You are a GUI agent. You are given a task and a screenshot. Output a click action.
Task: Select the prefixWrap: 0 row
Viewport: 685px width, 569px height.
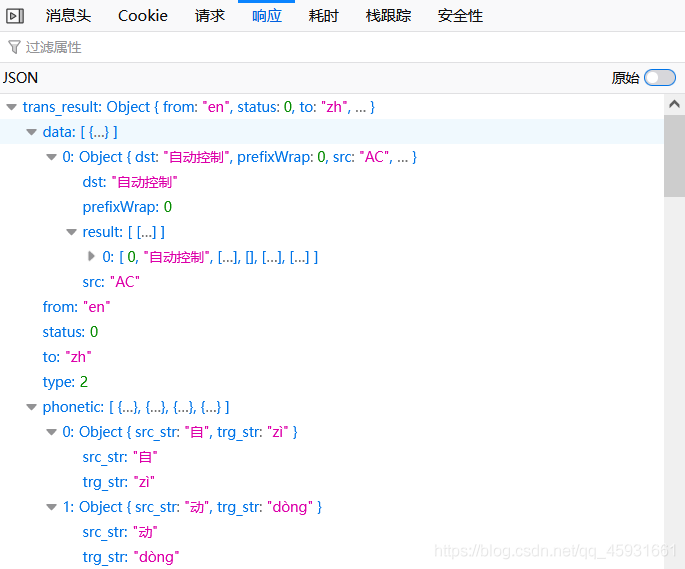point(332,207)
